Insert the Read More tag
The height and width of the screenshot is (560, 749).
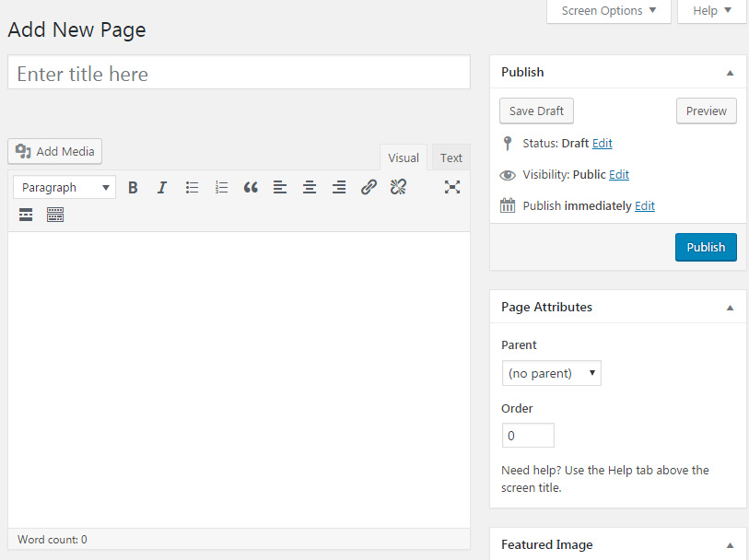pyautogui.click(x=25, y=215)
